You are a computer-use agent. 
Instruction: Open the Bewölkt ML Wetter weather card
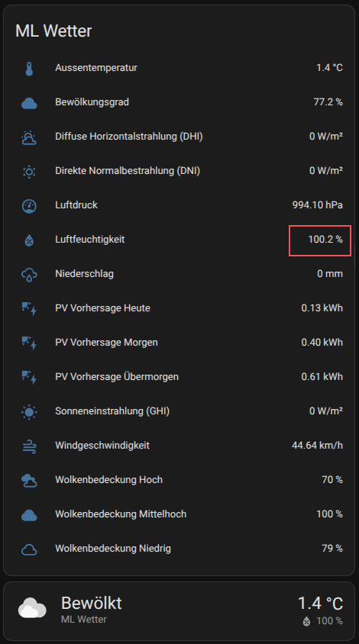tap(179, 610)
